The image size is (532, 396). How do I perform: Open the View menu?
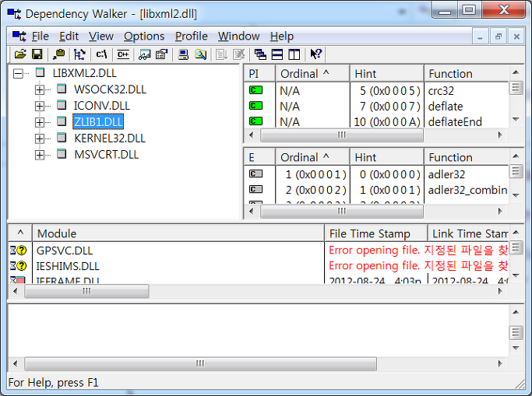click(x=101, y=37)
